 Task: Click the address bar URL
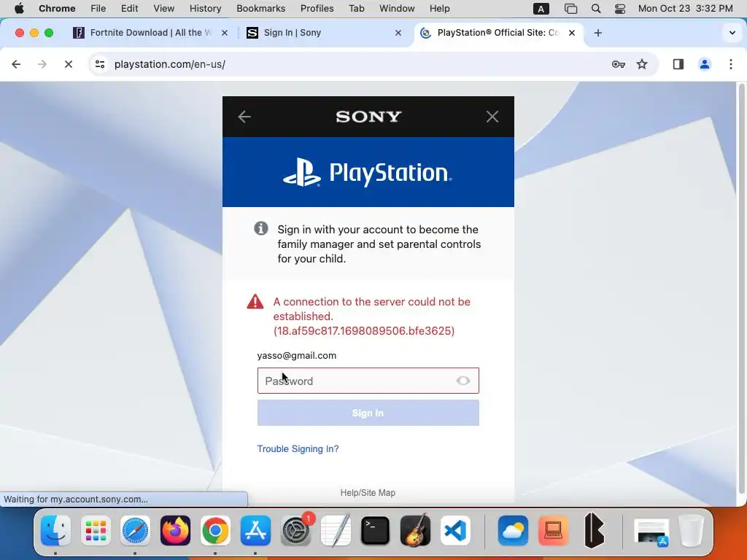coord(169,64)
